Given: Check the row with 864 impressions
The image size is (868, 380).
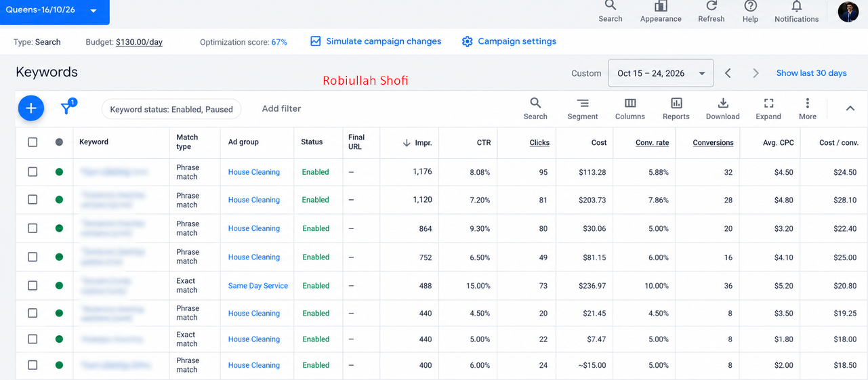Looking at the screenshot, I should click(33, 228).
